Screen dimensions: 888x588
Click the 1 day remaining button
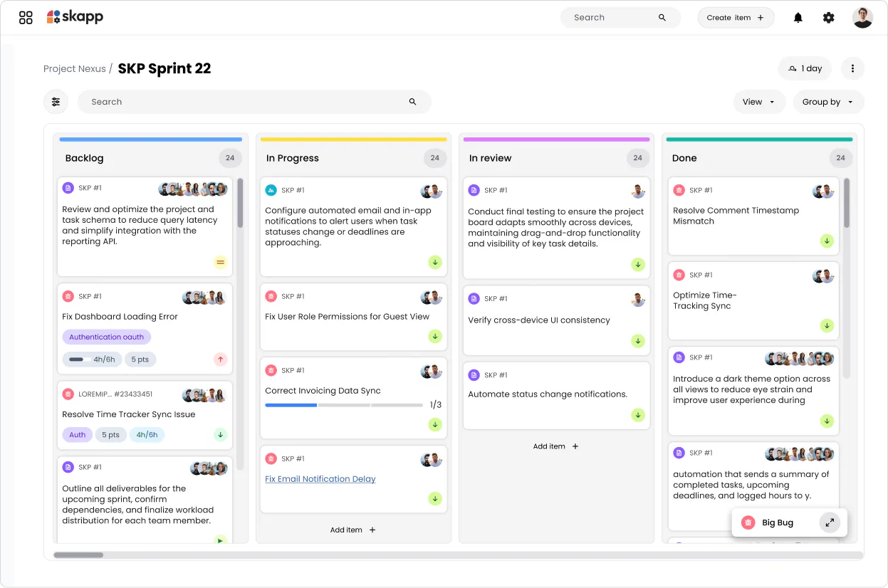click(x=805, y=68)
